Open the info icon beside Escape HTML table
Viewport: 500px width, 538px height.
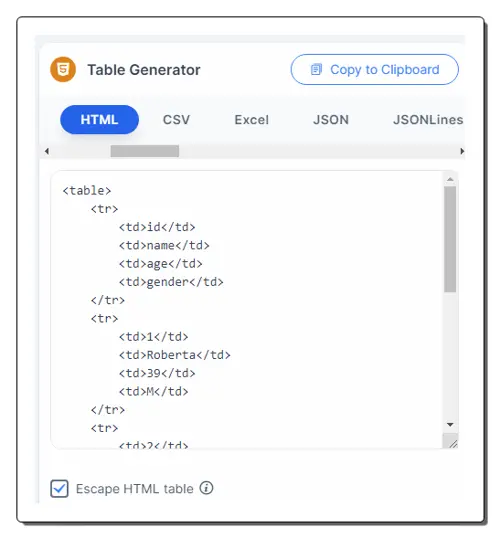point(207,488)
